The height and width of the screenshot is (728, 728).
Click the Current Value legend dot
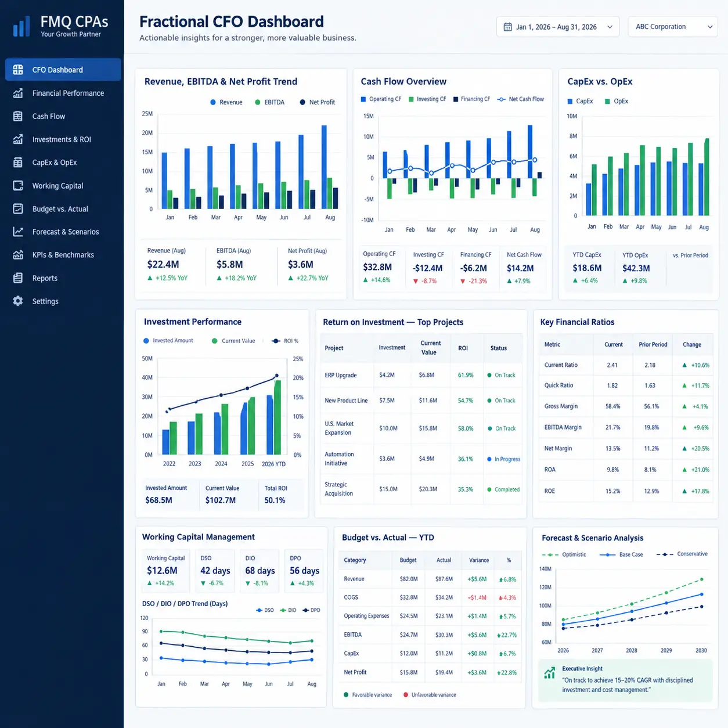click(215, 341)
